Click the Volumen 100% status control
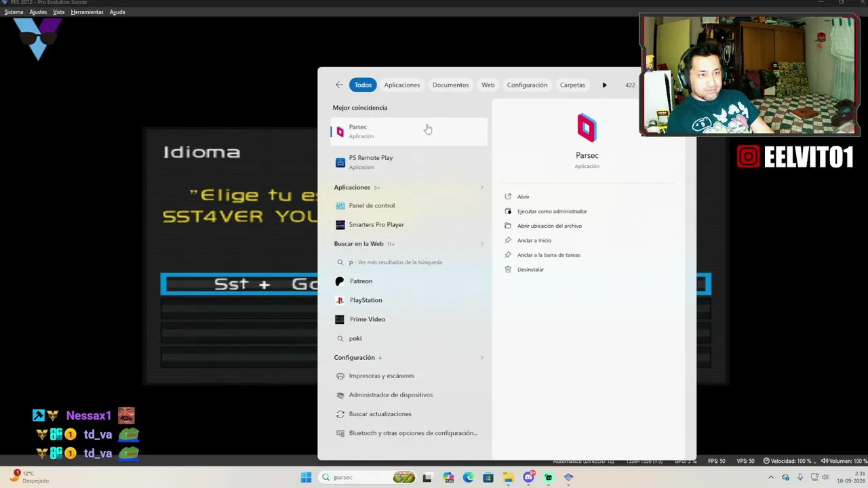Image resolution: width=868 pixels, height=488 pixels. (844, 462)
